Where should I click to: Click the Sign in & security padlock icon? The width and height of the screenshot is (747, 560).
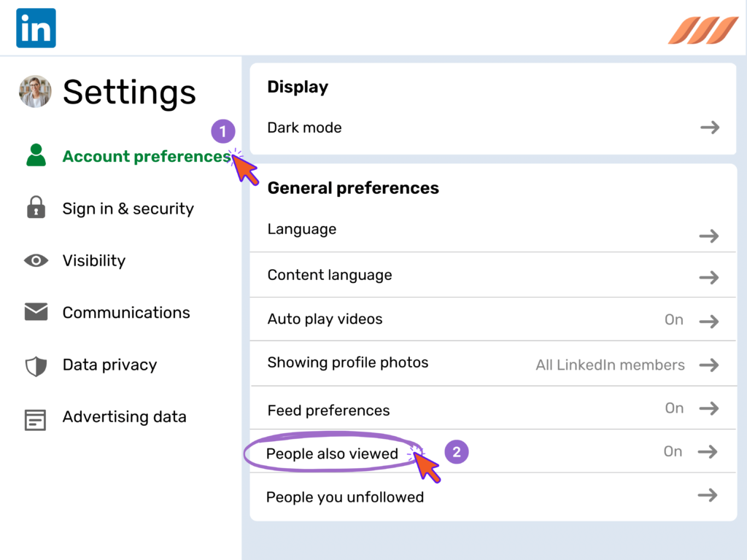click(35, 208)
